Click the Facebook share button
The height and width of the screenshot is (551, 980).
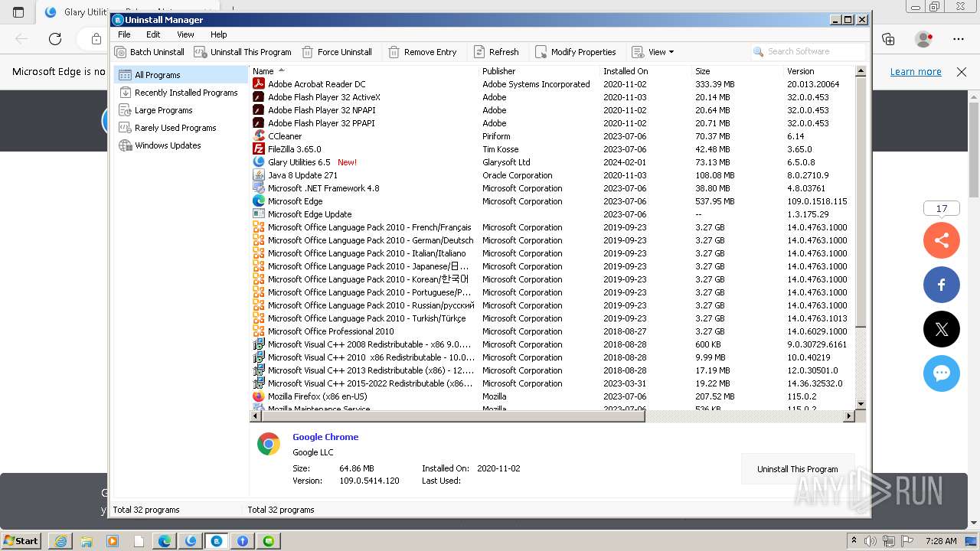click(942, 285)
